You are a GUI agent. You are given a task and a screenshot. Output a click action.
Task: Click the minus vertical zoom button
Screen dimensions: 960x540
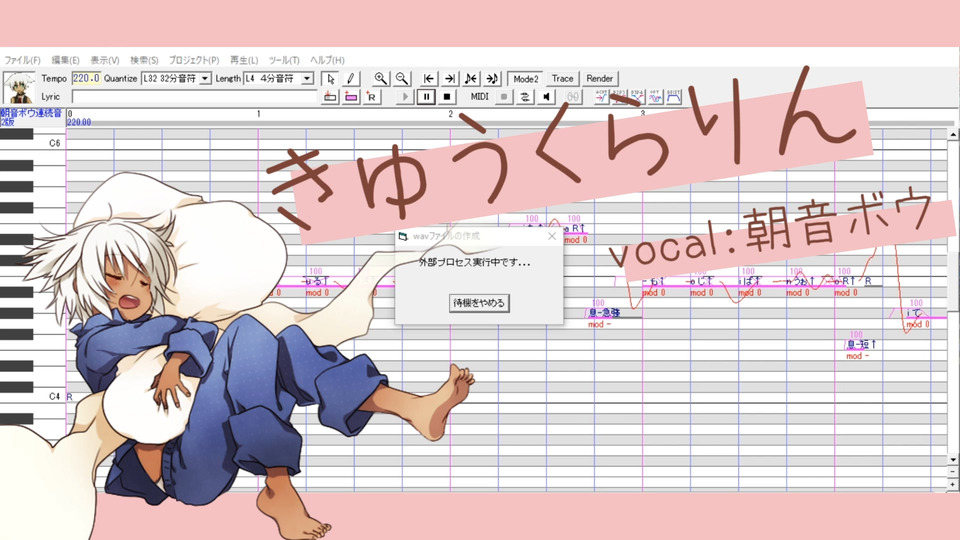tap(953, 472)
